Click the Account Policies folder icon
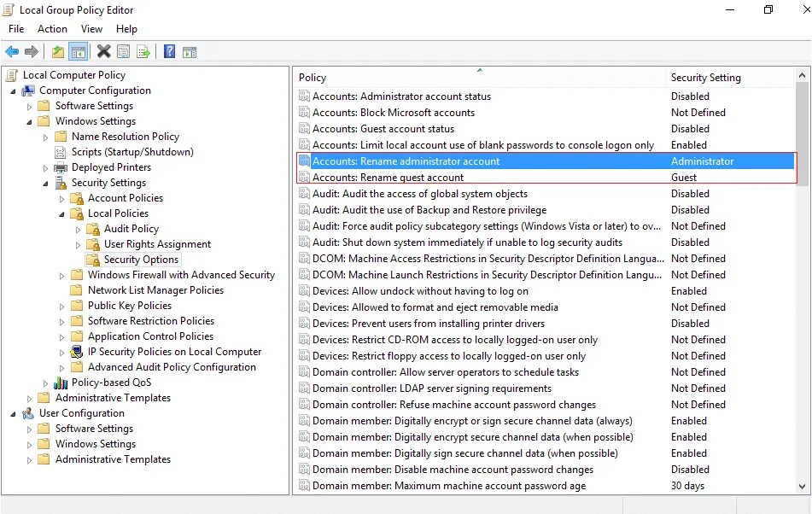Screen dimensions: 812x514 click(77, 198)
